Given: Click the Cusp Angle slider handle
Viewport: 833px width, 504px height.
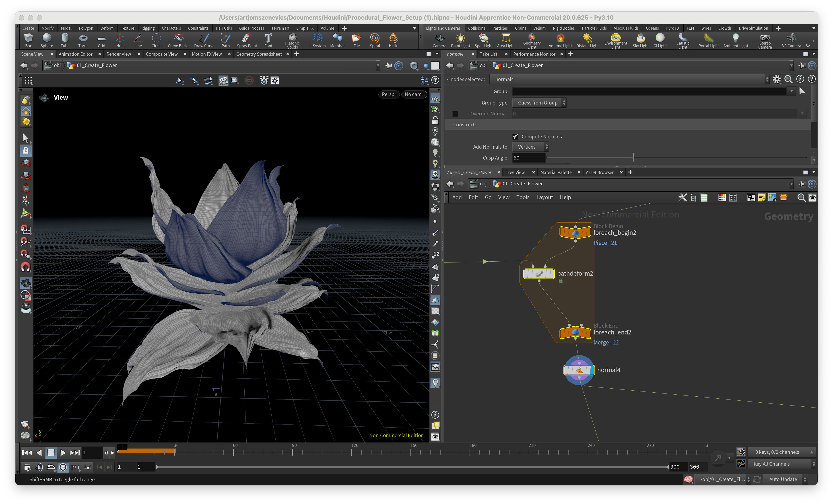Looking at the screenshot, I should [x=633, y=157].
